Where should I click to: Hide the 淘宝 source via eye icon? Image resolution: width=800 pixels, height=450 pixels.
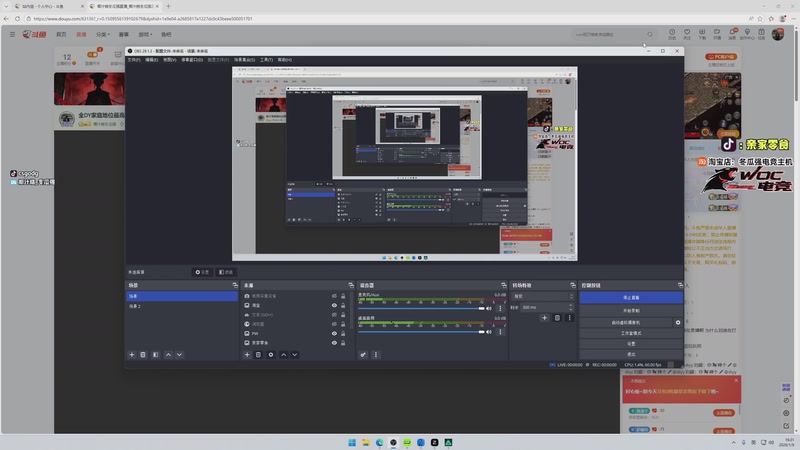[334, 305]
